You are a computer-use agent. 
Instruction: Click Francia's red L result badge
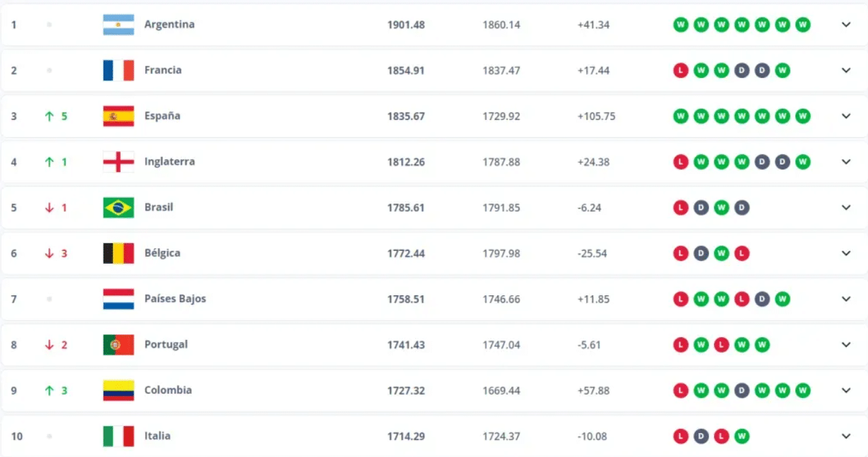680,71
